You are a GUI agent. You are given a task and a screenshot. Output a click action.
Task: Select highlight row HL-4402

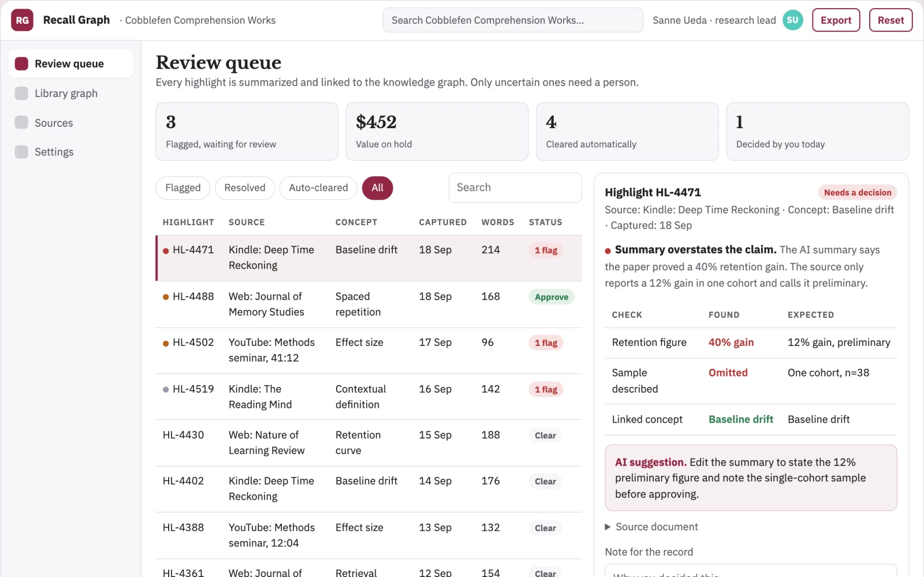tap(368, 489)
